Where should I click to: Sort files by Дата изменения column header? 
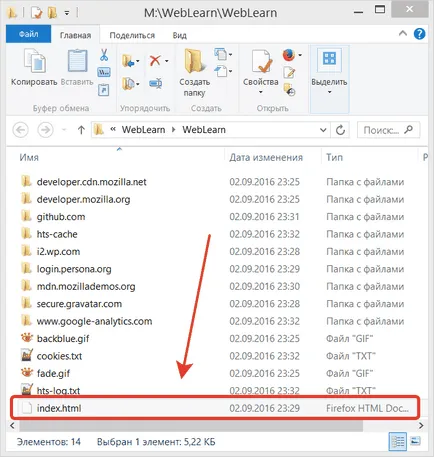tap(266, 157)
